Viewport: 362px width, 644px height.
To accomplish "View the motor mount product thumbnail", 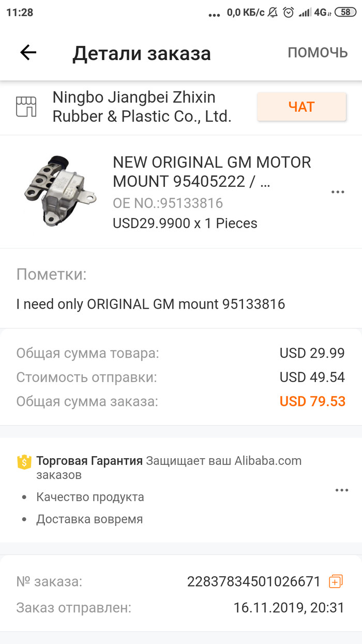I will pos(59,191).
